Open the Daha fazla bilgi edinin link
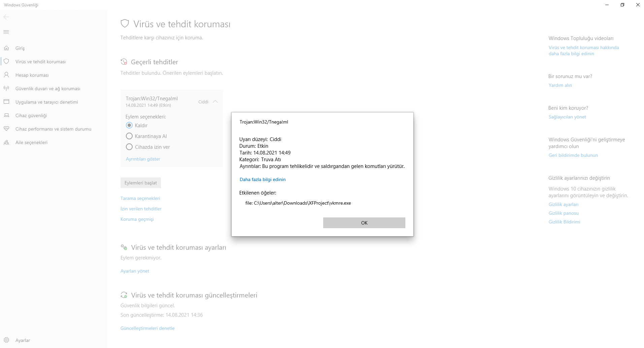This screenshot has width=644, height=348. click(263, 179)
